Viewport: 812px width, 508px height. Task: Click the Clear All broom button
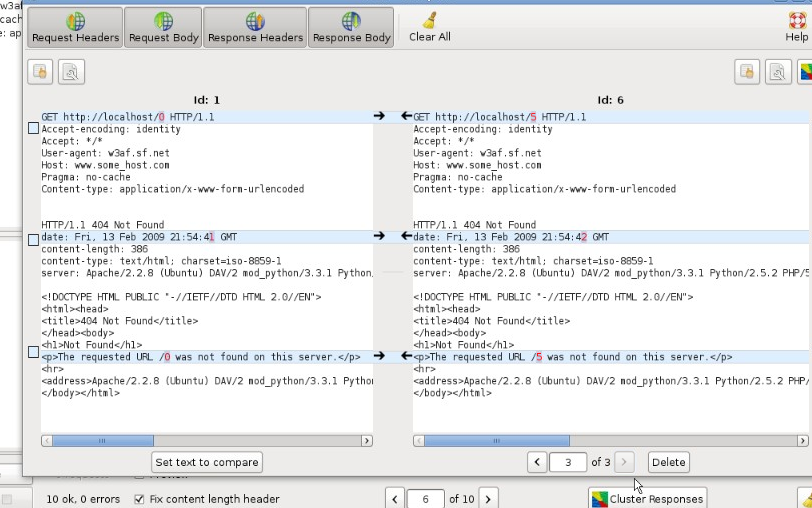[429, 27]
